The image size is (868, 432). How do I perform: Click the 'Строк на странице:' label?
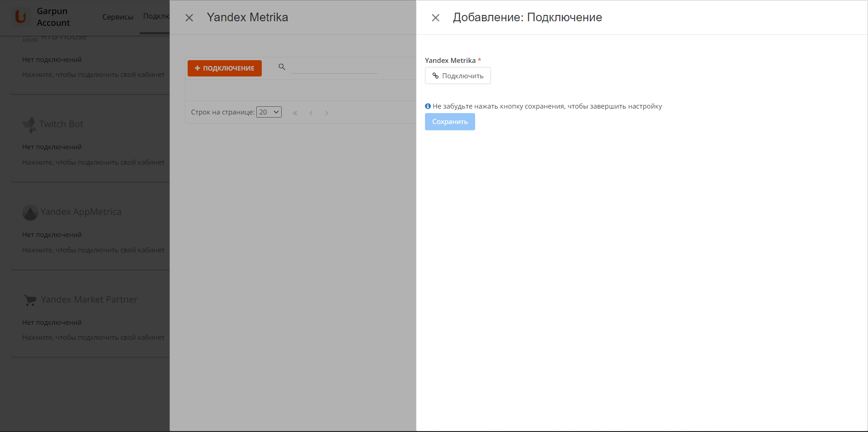223,112
